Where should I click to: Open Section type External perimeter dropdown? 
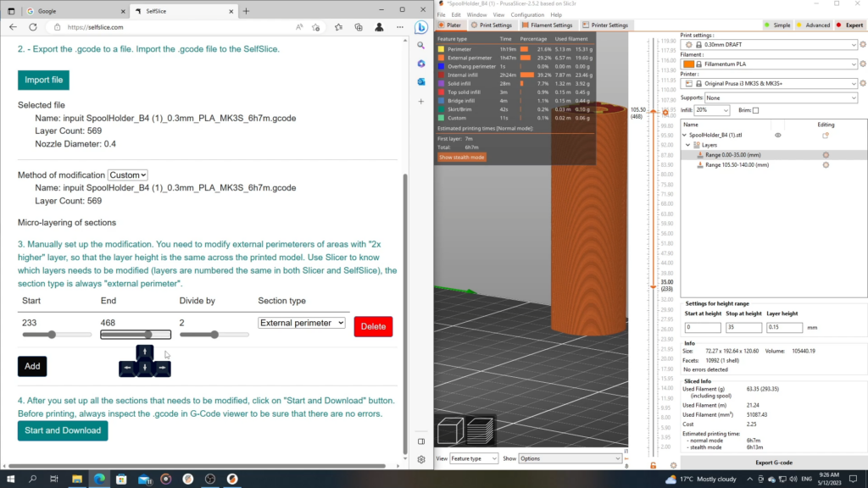click(302, 323)
